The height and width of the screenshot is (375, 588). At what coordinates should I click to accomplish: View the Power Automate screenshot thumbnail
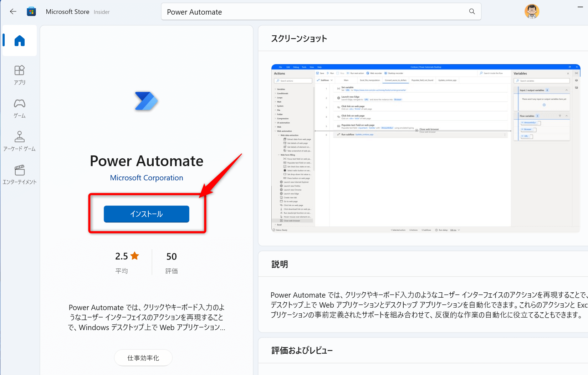tap(425, 148)
